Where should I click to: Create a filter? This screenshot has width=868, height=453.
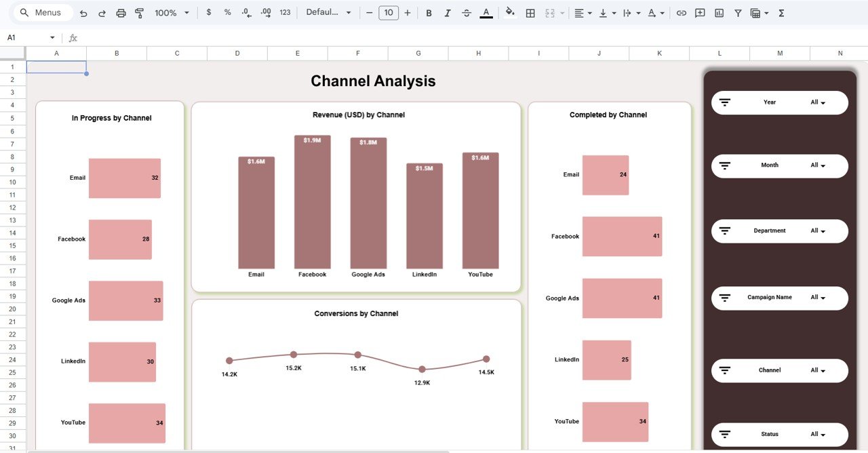(738, 12)
